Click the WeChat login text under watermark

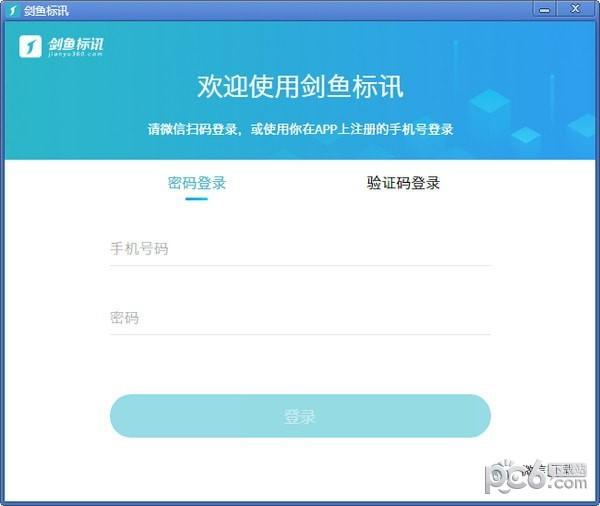(x=536, y=470)
